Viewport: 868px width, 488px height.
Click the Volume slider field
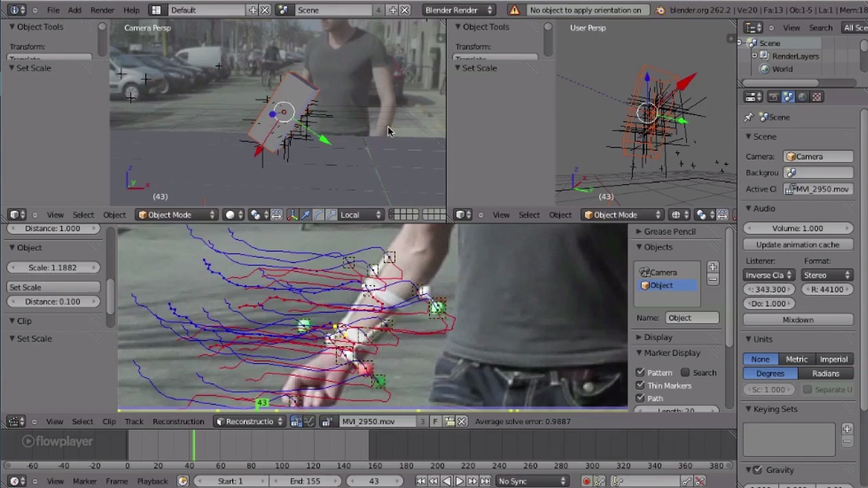tap(797, 228)
